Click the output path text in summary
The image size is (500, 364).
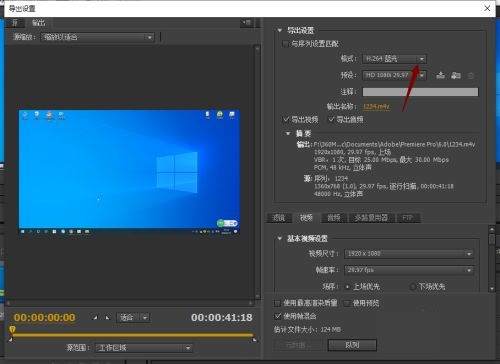tap(394, 144)
